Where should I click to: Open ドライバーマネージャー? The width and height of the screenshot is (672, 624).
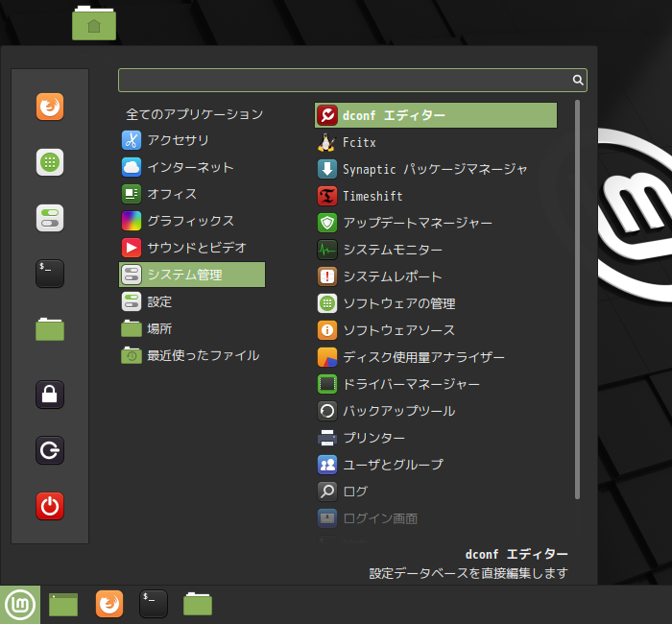pyautogui.click(x=436, y=384)
